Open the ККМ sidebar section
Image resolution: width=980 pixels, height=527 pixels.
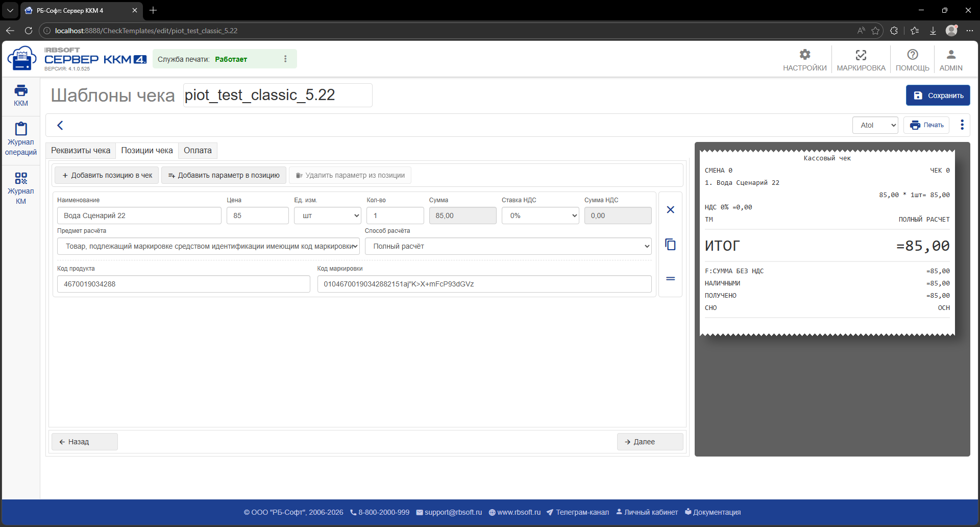(21, 95)
